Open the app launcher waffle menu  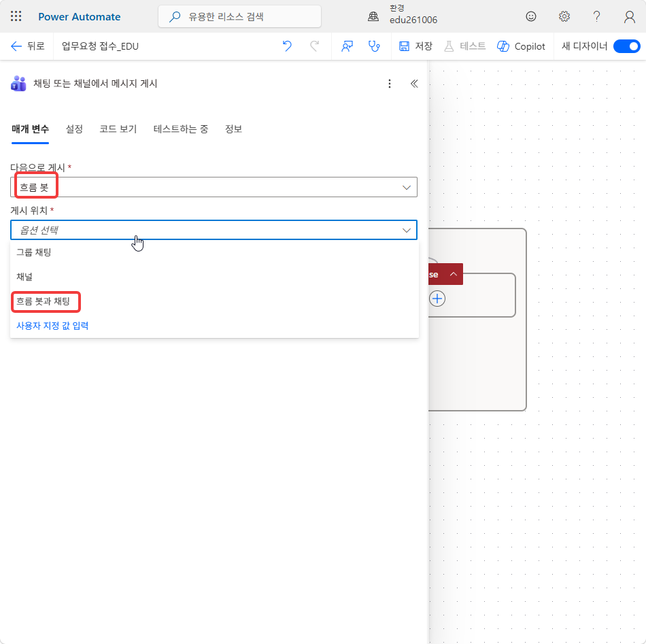point(16,16)
